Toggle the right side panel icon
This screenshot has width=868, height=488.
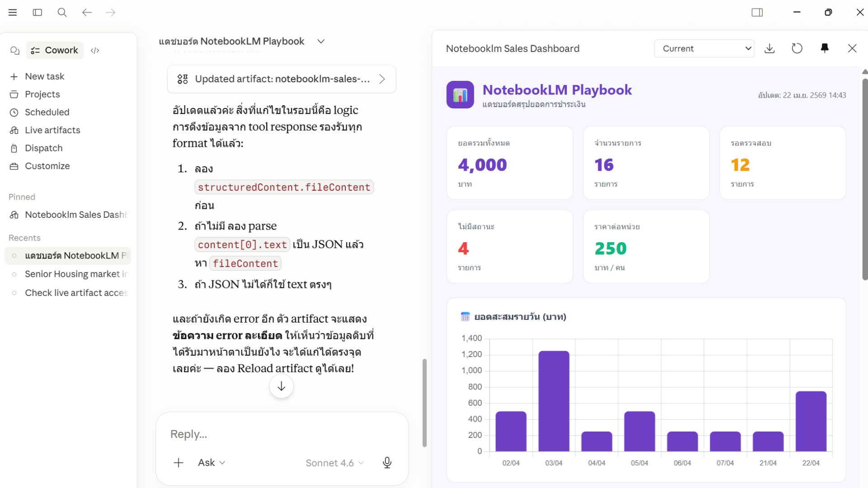[x=757, y=13]
